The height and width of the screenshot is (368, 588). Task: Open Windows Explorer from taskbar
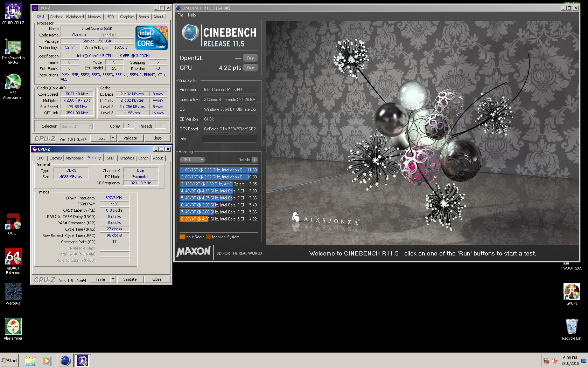[30, 361]
